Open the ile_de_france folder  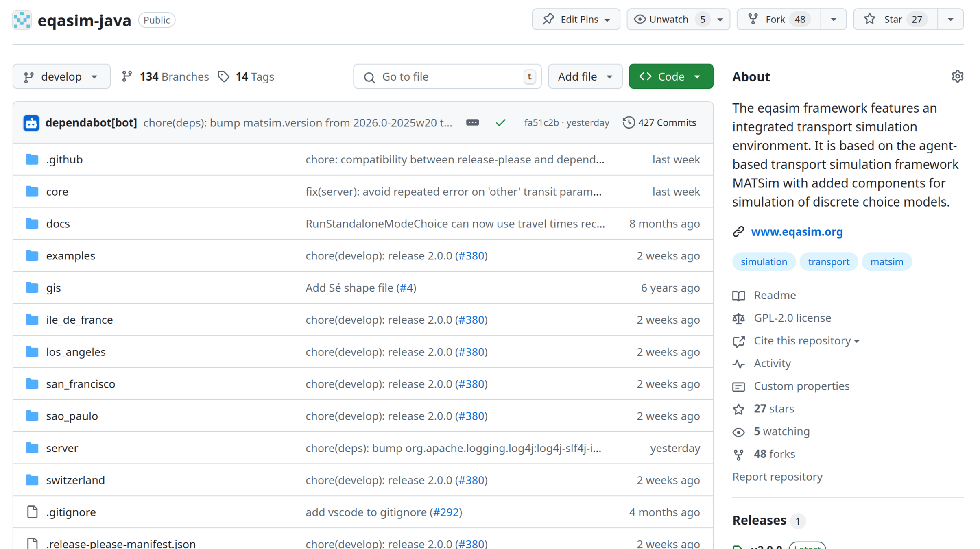point(79,320)
